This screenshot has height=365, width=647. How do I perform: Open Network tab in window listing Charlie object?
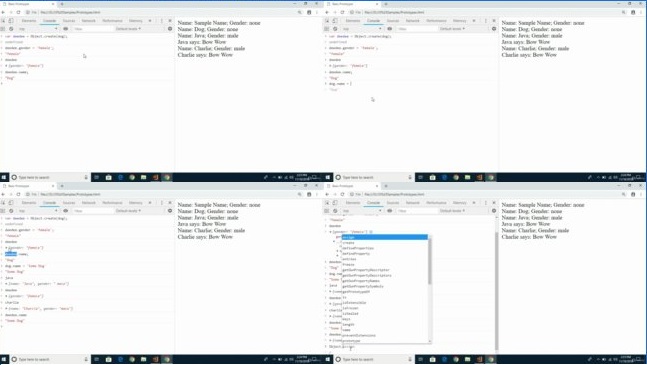tap(88, 203)
